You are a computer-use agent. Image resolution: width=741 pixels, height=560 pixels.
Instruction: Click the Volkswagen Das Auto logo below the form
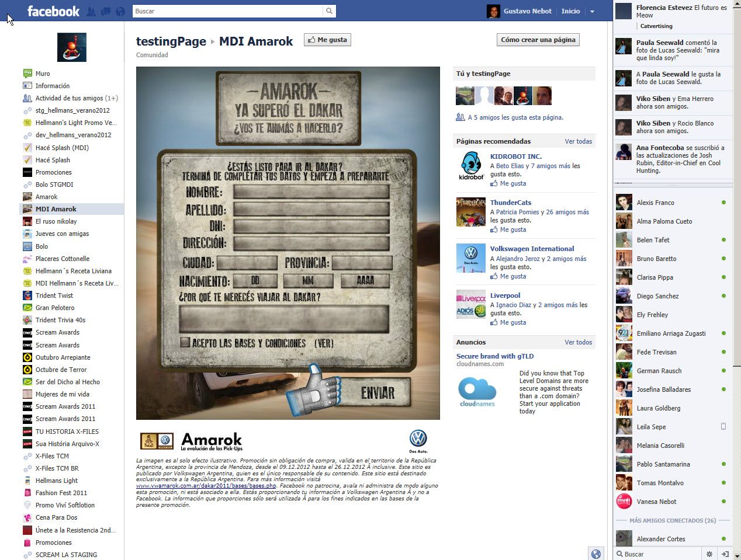pos(418,441)
